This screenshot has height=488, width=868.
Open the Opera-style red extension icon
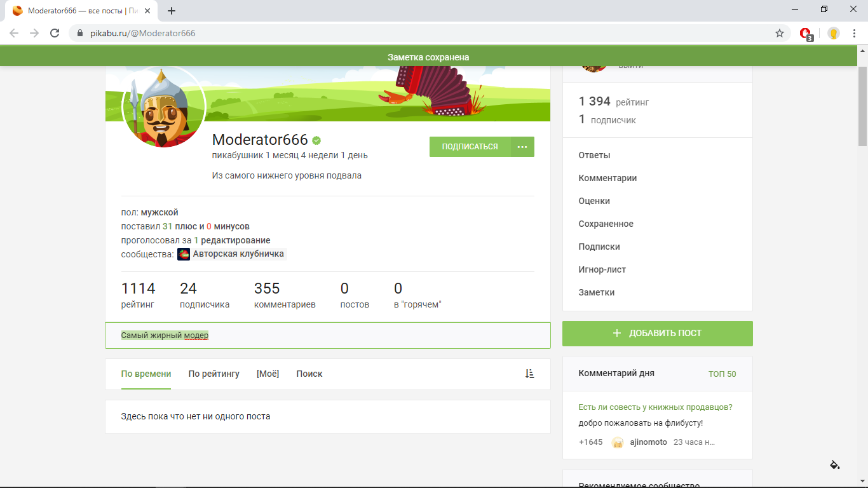click(x=806, y=34)
